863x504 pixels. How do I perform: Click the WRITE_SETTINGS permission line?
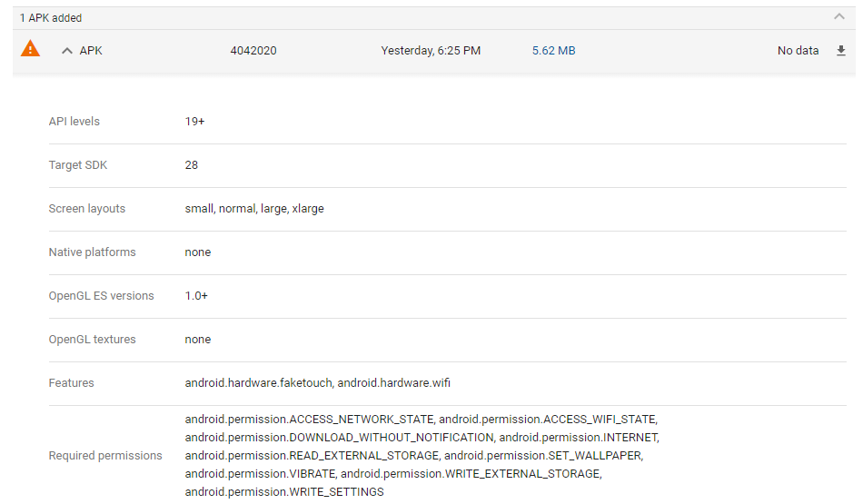[x=284, y=492]
